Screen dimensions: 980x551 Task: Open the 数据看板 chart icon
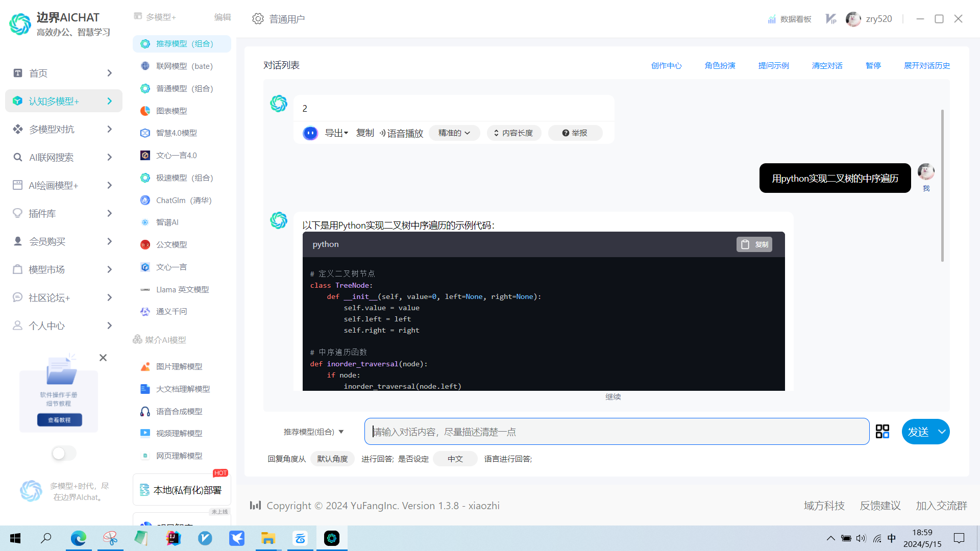[x=772, y=19]
